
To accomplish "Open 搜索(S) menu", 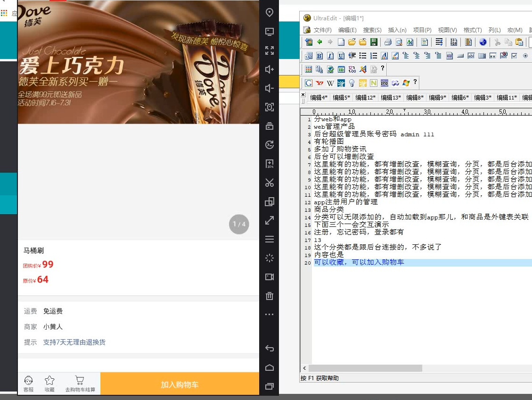I will [x=372, y=30].
